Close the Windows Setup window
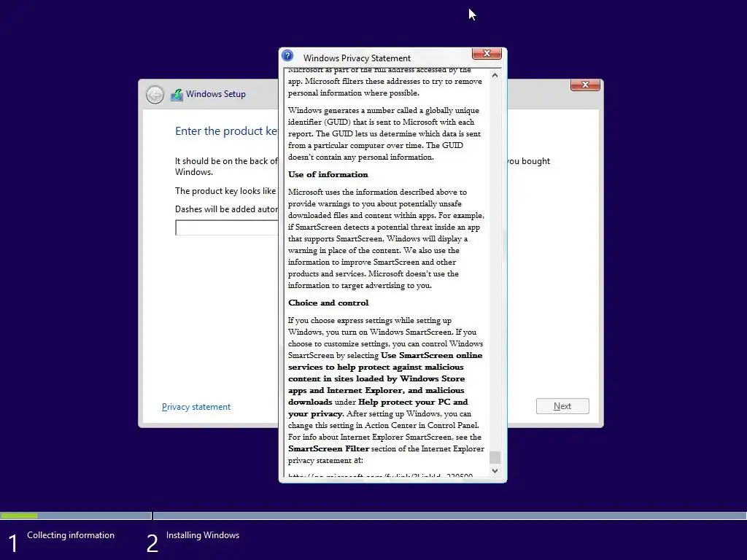Image resolution: width=747 pixels, height=560 pixels. tap(585, 85)
